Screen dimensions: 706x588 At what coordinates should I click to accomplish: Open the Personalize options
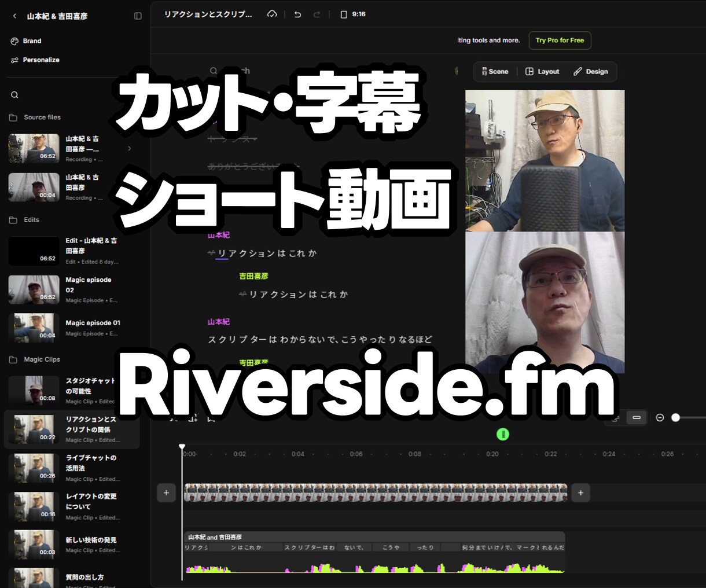(x=35, y=60)
